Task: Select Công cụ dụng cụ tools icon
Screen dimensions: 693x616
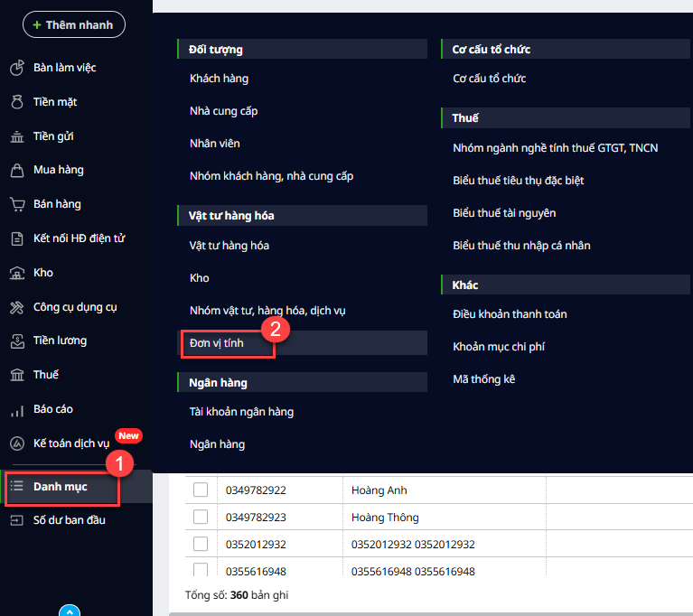Action: (16, 307)
